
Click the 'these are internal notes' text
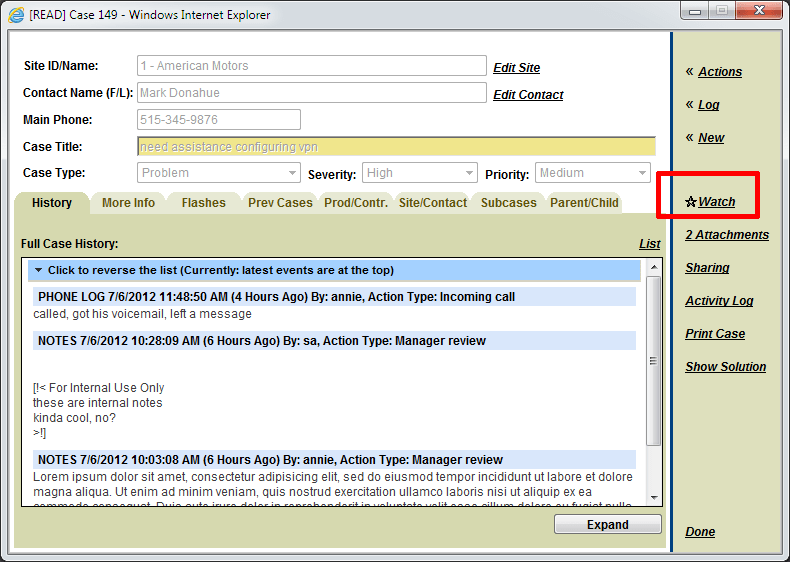click(x=98, y=403)
